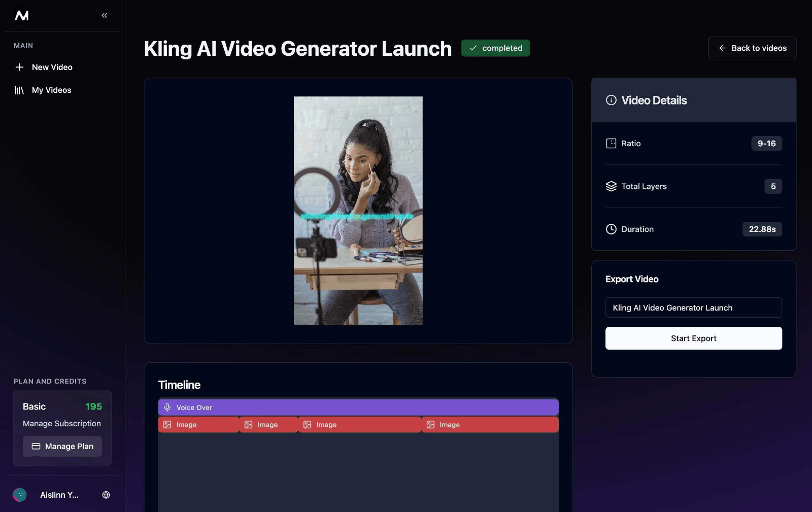Click the Export Video heading
This screenshot has height=512, width=812.
[x=632, y=279]
